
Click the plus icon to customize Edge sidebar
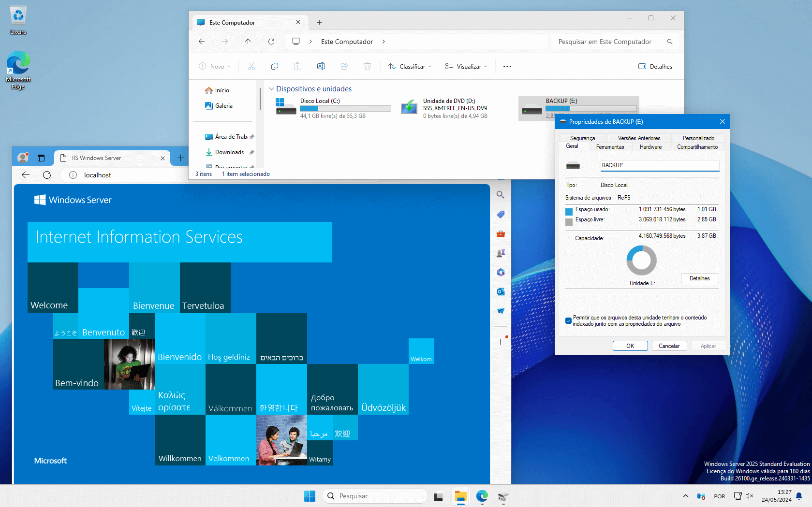pyautogui.click(x=501, y=342)
